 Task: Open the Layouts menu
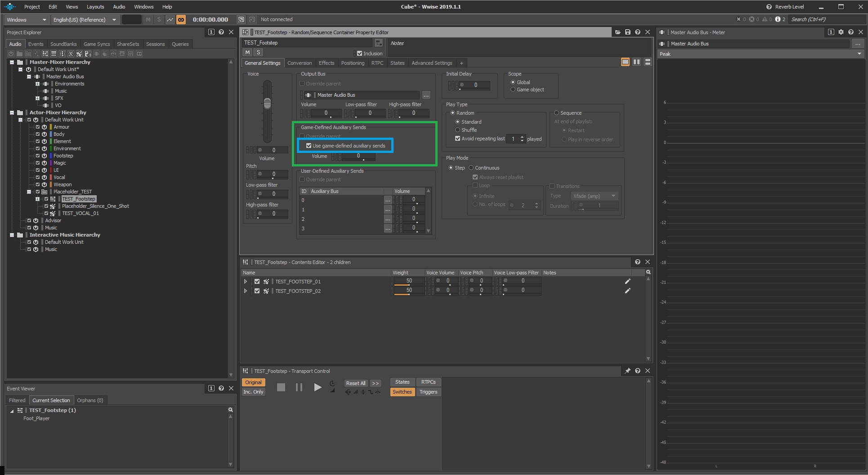95,6
